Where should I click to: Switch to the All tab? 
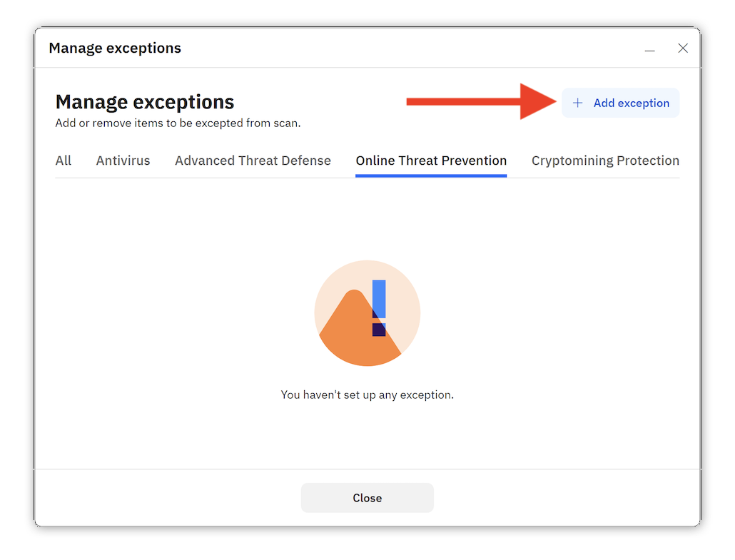pyautogui.click(x=64, y=161)
